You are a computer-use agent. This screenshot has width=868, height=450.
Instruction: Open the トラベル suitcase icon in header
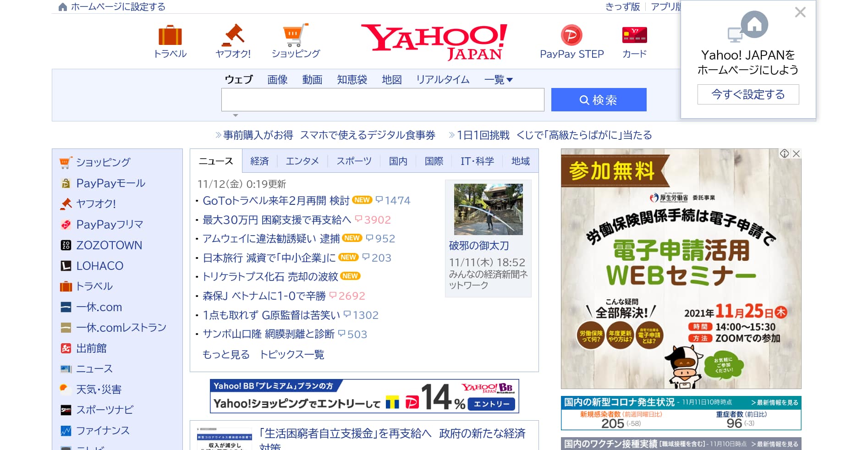pos(170,35)
